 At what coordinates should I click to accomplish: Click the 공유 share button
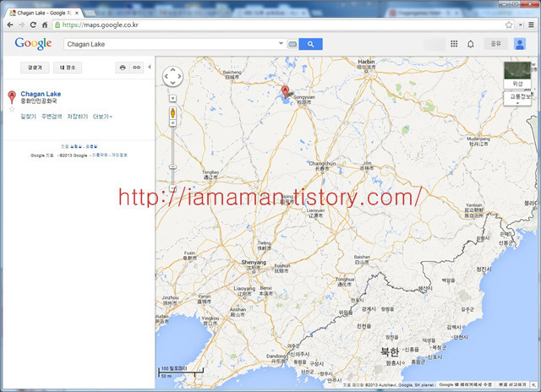tap(496, 44)
